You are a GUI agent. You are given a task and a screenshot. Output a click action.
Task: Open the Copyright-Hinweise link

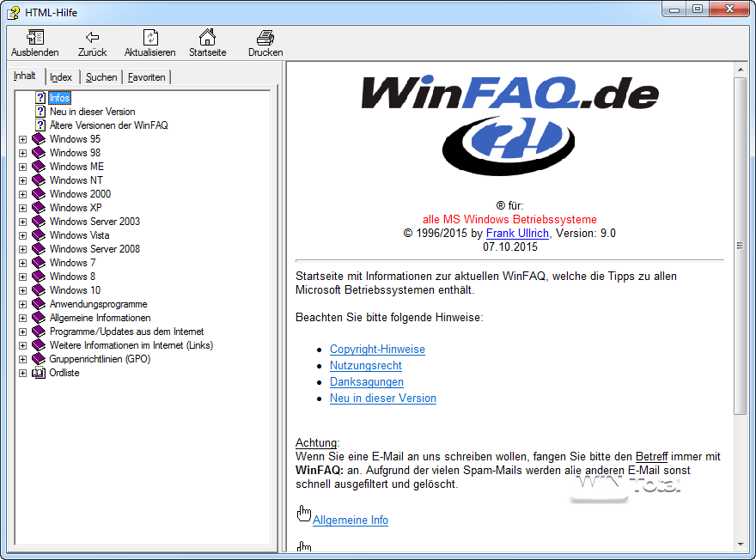(x=377, y=350)
